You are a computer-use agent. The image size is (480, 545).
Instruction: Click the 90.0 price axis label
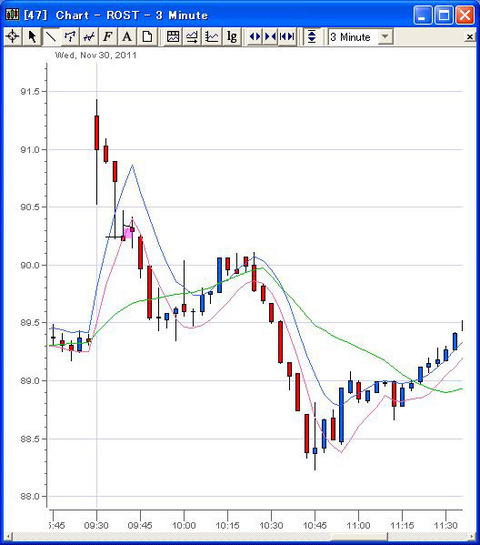(x=30, y=266)
